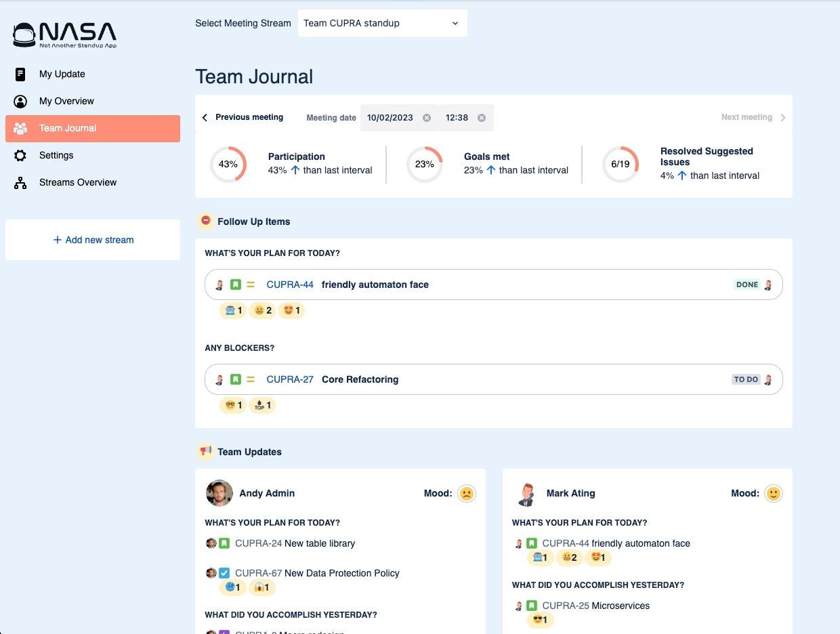Toggle Andy Admin's sad mood emoji

click(468, 493)
